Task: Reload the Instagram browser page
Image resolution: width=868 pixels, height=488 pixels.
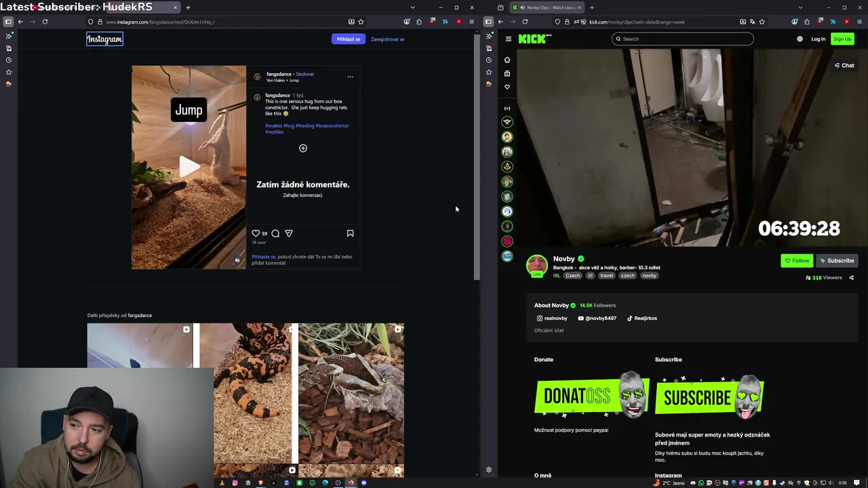Action: [45, 22]
